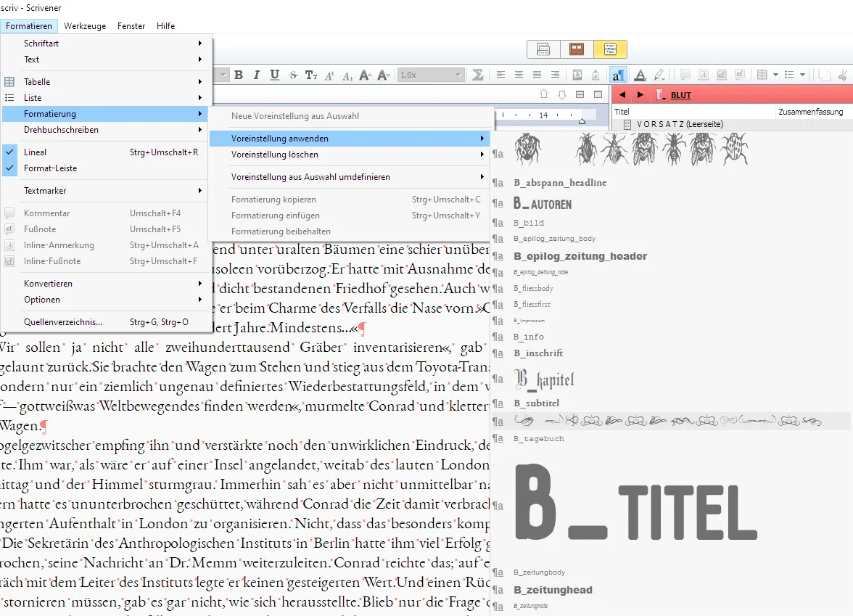Open the line spacing 1.0x dropdown
853x616 pixels.
coord(431,75)
